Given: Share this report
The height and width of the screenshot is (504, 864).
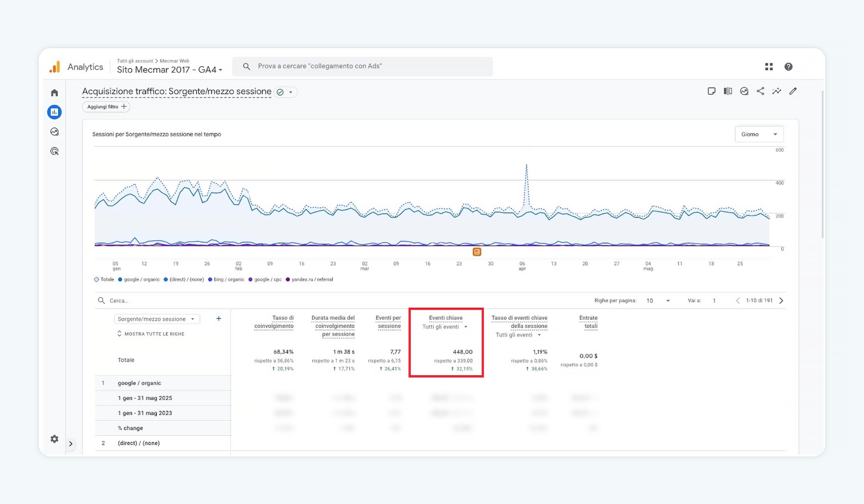Looking at the screenshot, I should 760,91.
